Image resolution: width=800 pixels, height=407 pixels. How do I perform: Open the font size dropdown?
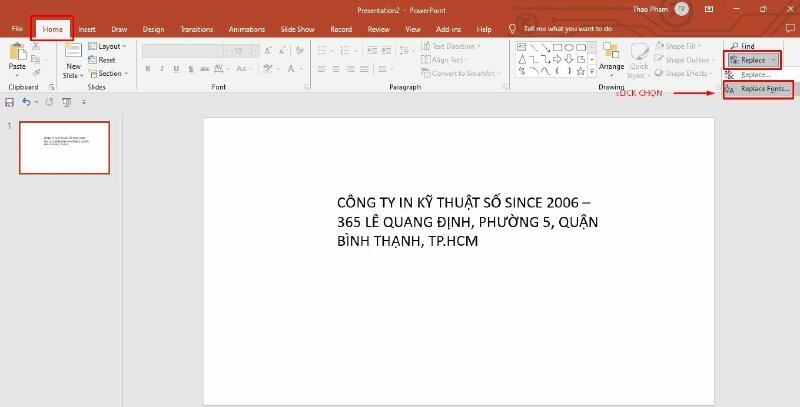255,51
